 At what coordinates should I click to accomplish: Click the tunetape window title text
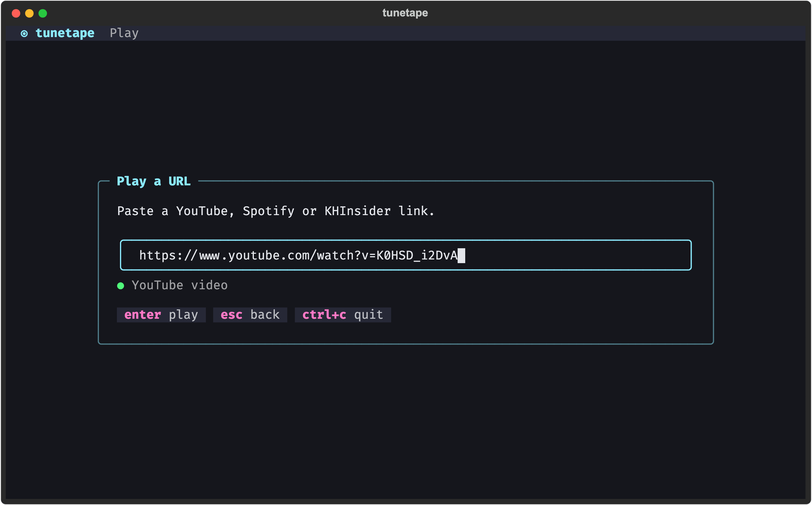(405, 13)
